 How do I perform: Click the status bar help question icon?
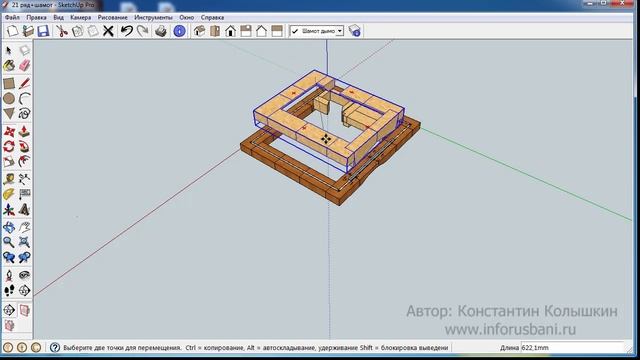coord(55,348)
